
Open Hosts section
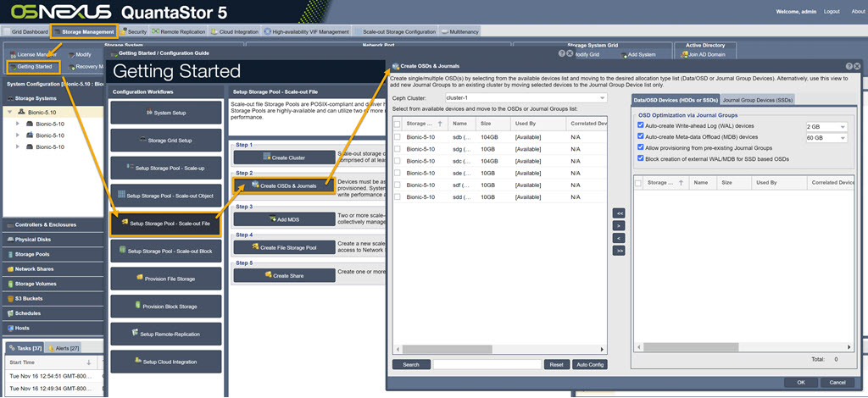(x=53, y=328)
